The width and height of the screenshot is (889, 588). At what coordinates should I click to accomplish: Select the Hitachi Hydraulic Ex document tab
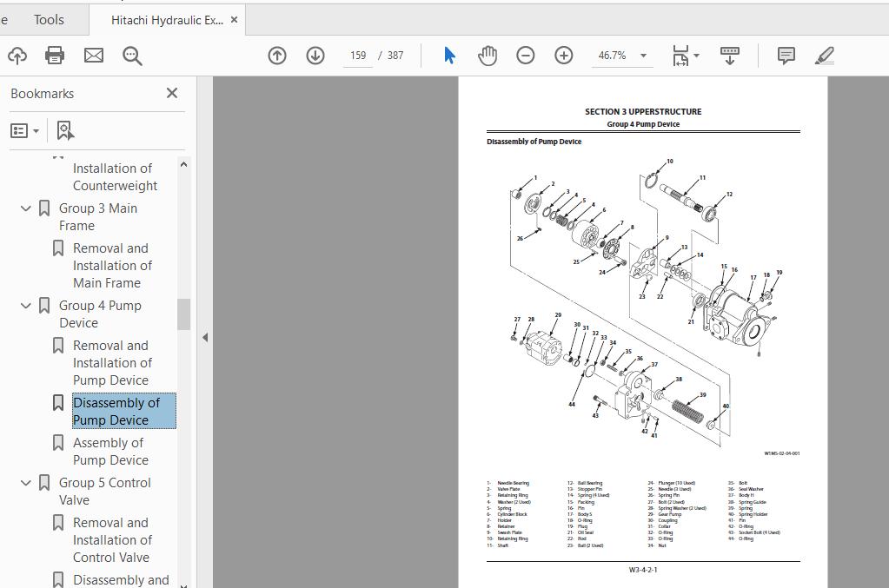point(167,19)
